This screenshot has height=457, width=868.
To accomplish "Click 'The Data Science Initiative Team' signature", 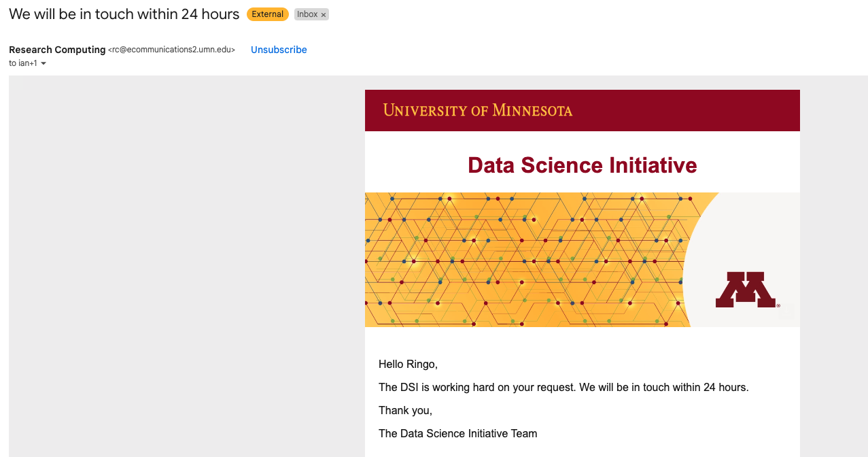I will coord(457,434).
